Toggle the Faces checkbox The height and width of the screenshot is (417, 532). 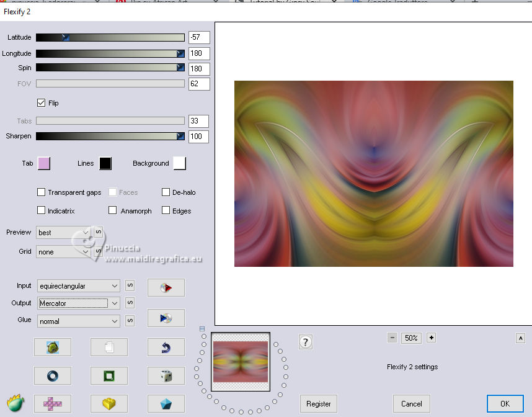click(112, 192)
